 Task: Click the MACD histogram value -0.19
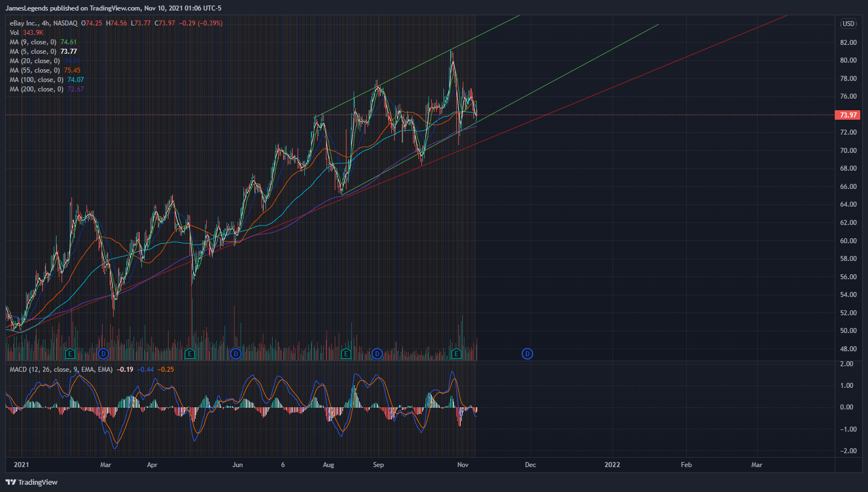[125, 370]
